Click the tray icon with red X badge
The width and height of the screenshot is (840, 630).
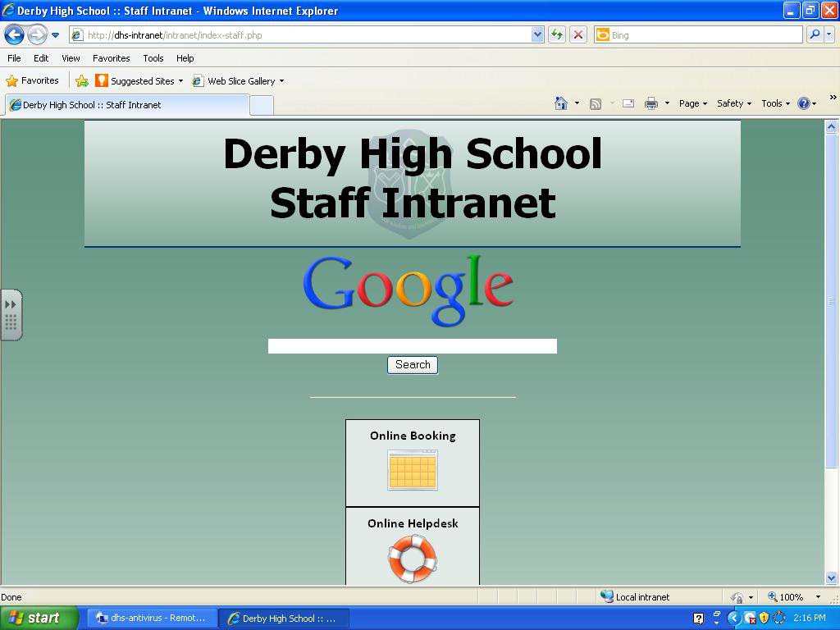pos(750,619)
